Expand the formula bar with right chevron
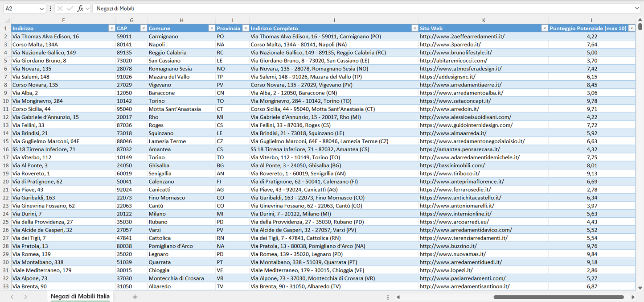 pyautogui.click(x=637, y=8)
